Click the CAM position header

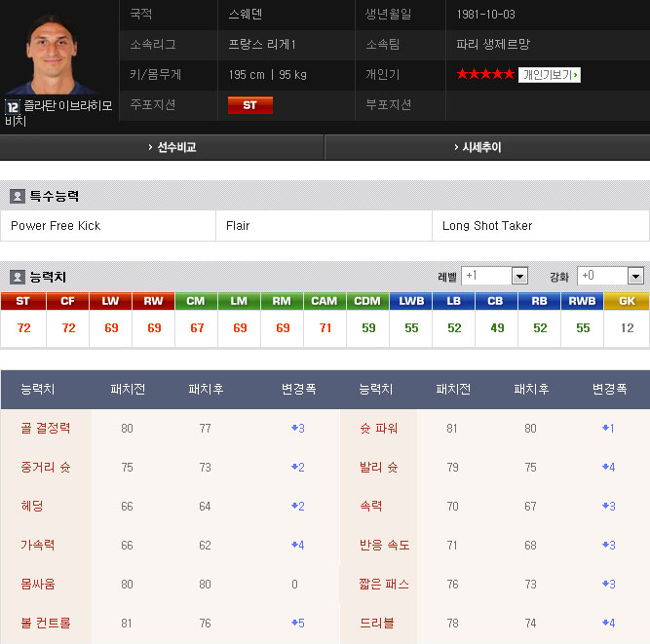[325, 301]
